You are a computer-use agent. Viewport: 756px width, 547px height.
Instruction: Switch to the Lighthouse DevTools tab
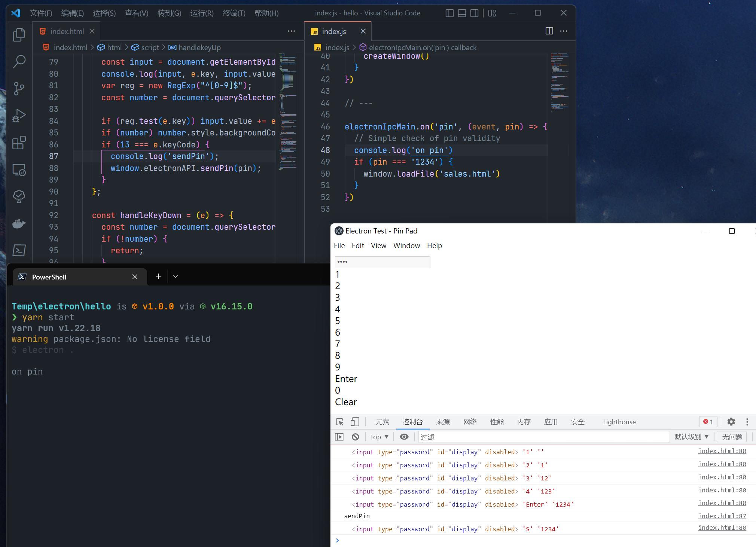(619, 422)
